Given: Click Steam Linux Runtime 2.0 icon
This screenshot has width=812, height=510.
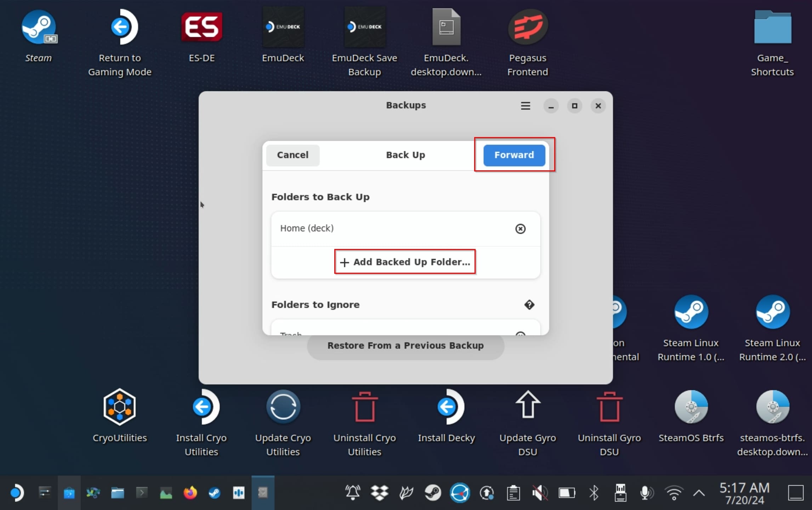Looking at the screenshot, I should 773,311.
